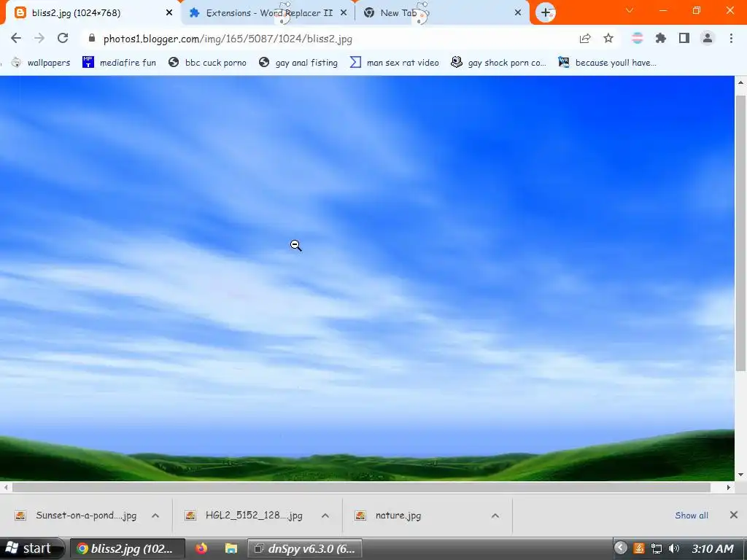
Task: Switch to dnSpy v6.3.0 taskbar window
Action: pyautogui.click(x=305, y=548)
